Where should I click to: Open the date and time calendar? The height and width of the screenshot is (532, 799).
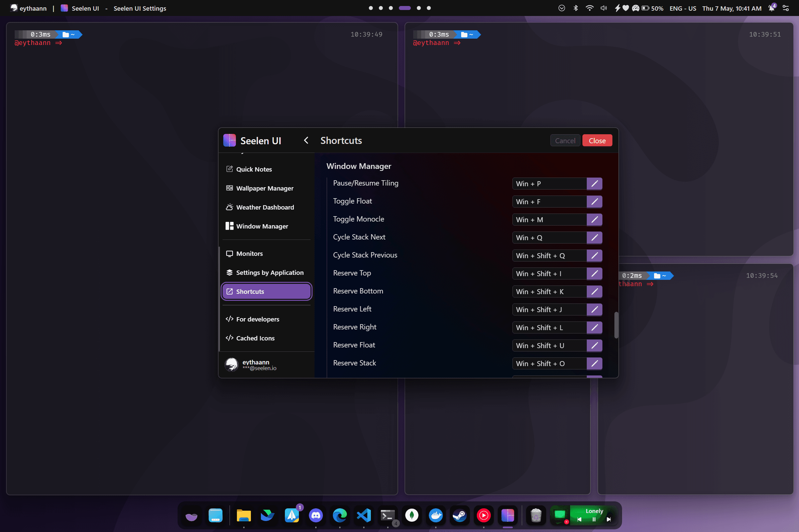pyautogui.click(x=731, y=8)
